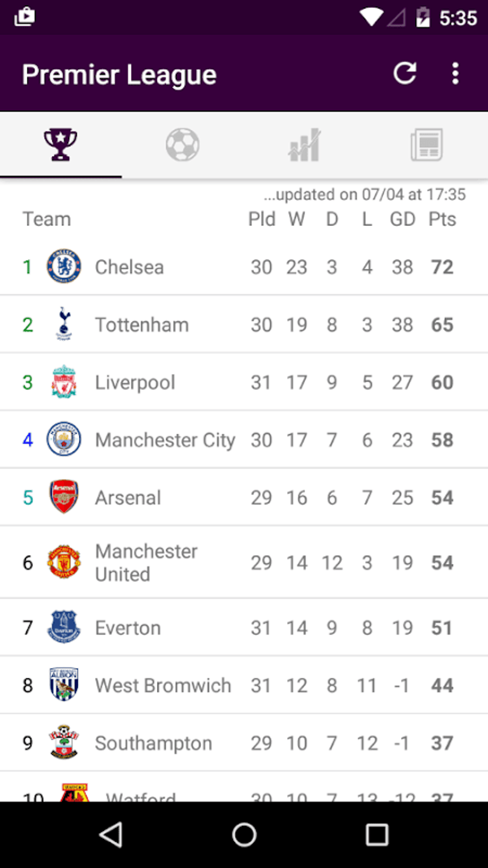Open the Southampton team row

point(153,743)
